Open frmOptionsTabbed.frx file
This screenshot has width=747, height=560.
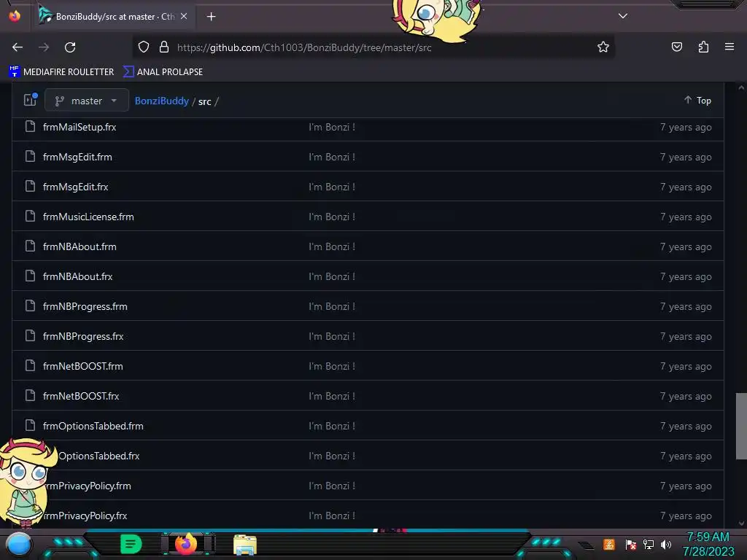[x=98, y=456]
